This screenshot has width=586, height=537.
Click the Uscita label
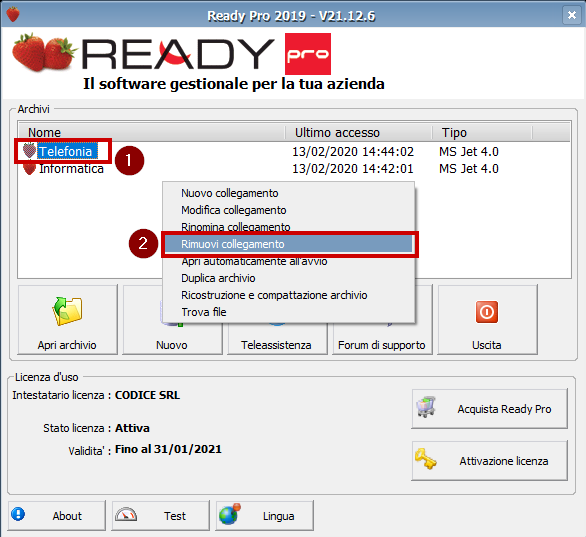[487, 345]
